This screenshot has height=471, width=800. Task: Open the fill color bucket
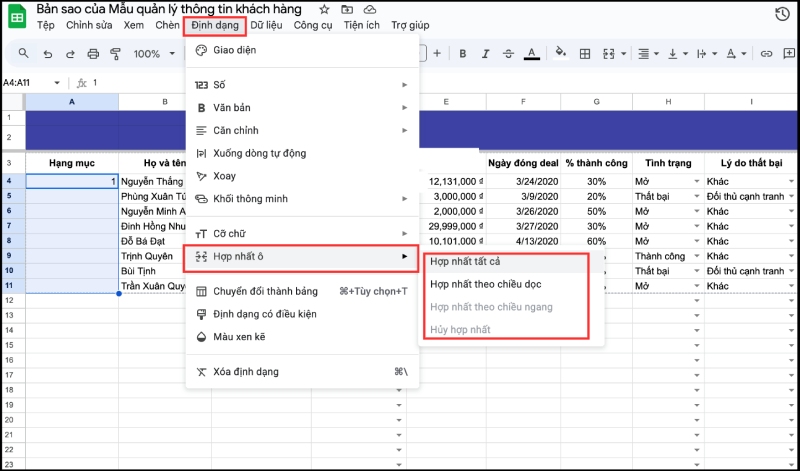pyautogui.click(x=561, y=53)
